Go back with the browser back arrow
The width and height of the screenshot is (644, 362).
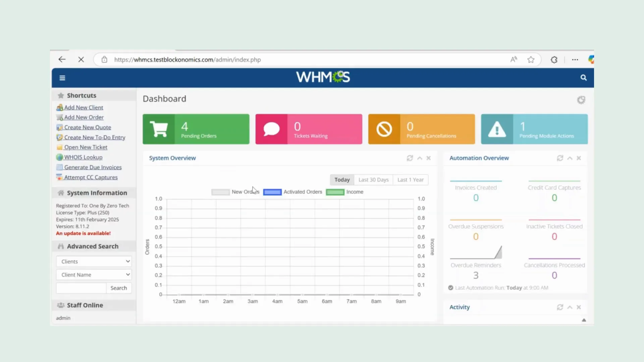pos(62,59)
